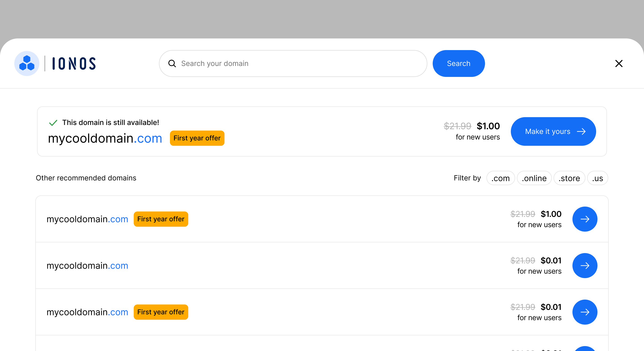This screenshot has width=644, height=351.
Task: Click the arrow inside the "Make it yours" button
Action: coord(581,131)
